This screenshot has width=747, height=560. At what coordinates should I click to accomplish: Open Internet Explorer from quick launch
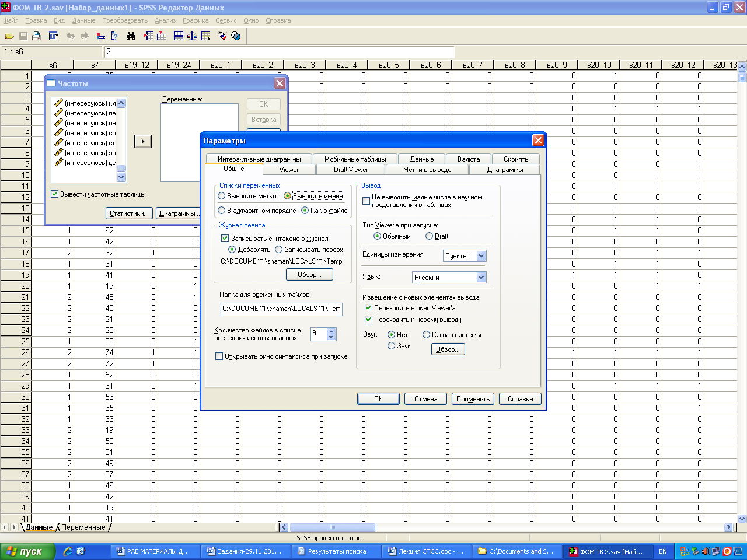(68, 551)
